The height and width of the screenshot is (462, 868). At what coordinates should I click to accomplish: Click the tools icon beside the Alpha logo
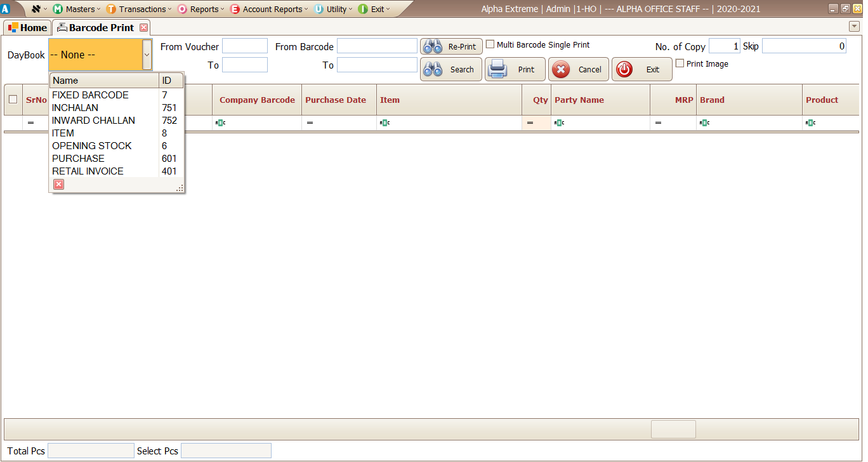[36, 8]
